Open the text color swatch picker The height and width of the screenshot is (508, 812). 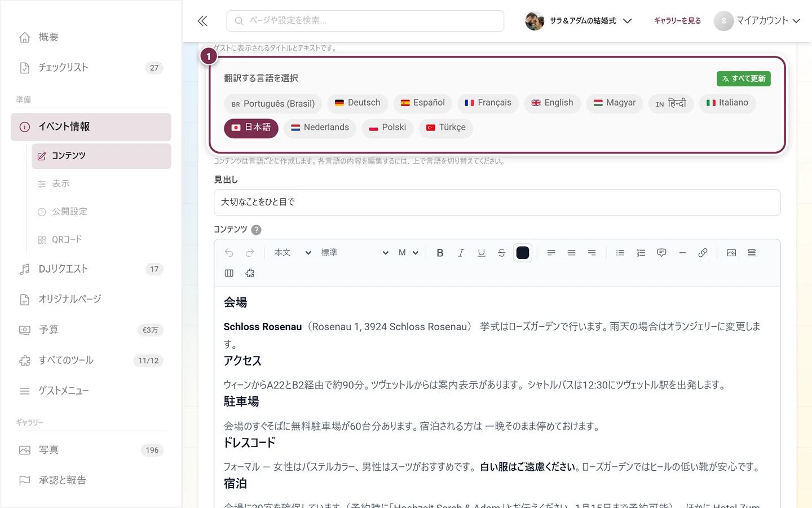[523, 253]
